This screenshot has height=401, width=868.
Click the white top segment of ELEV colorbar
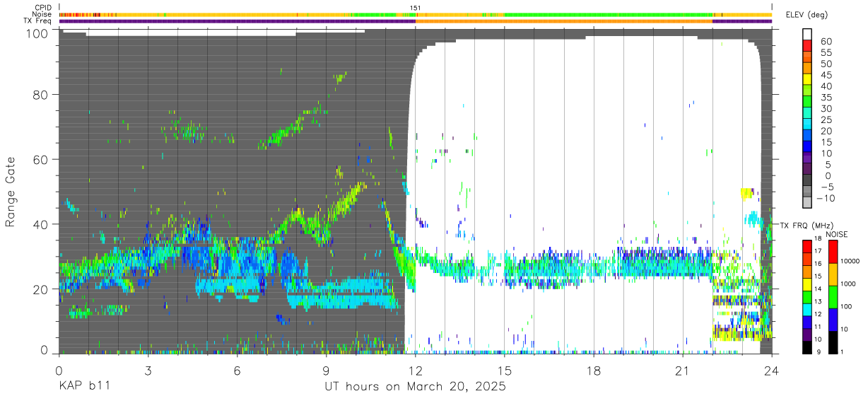(808, 35)
